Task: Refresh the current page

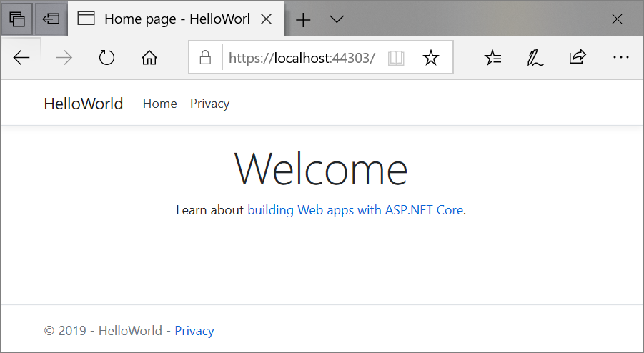Action: click(x=106, y=59)
